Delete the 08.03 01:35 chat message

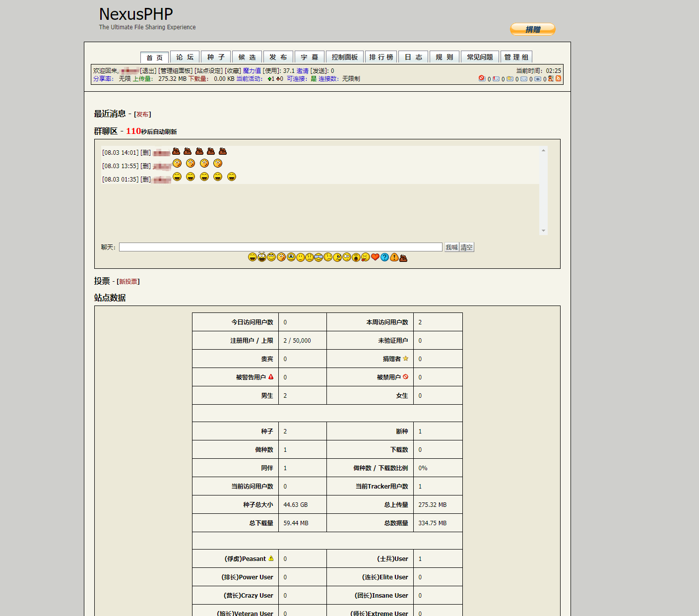point(146,180)
